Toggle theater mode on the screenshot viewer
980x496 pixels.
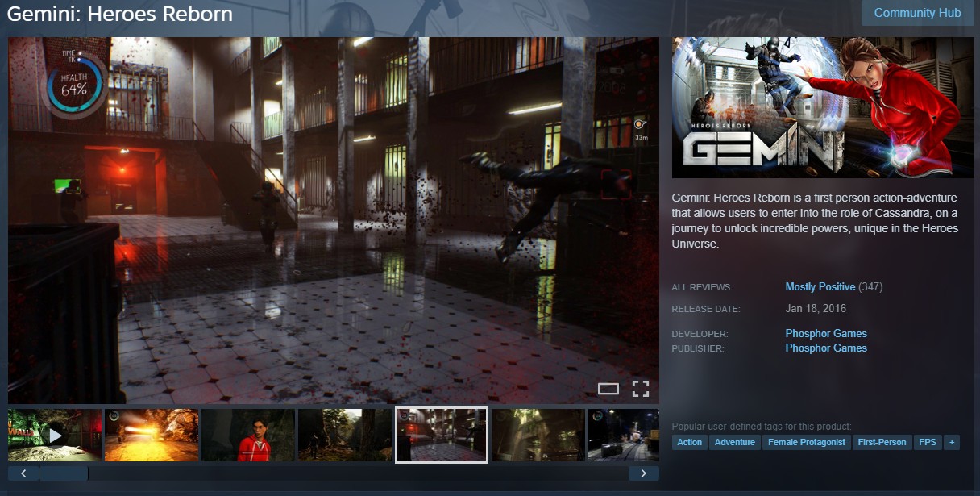[608, 389]
